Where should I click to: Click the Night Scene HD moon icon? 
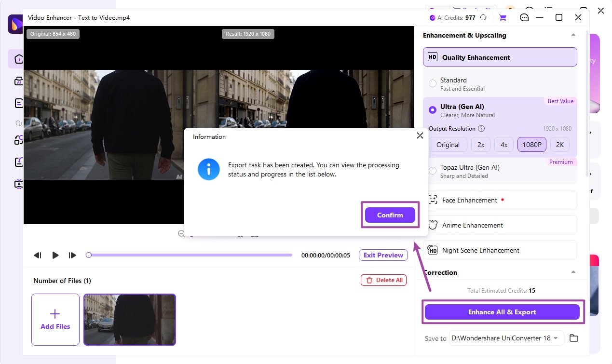(x=433, y=250)
